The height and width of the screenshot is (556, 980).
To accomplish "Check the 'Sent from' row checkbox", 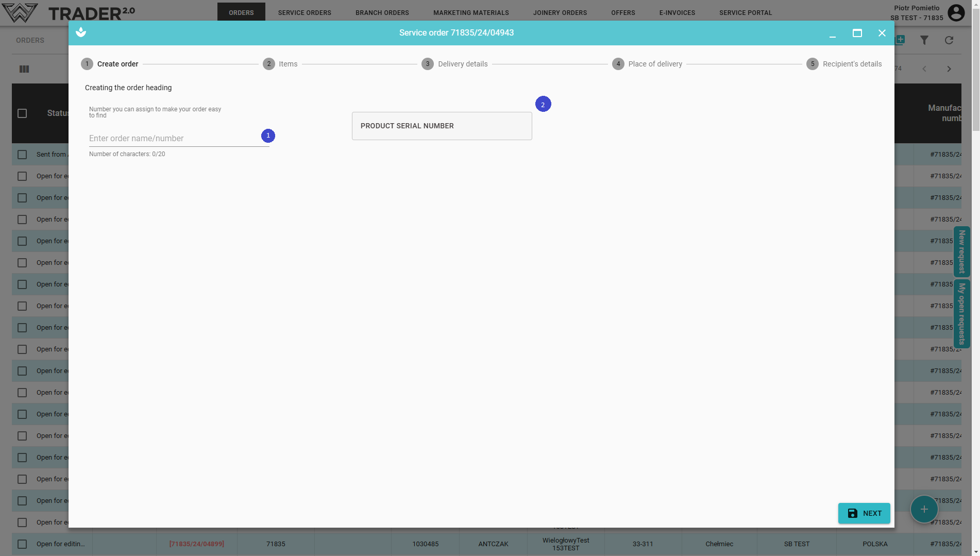I will click(22, 155).
